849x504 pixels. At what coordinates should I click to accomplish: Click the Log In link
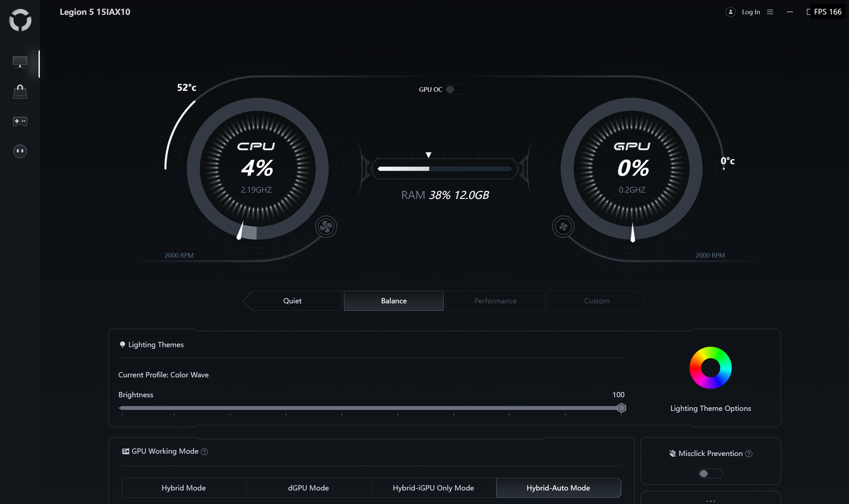[751, 12]
